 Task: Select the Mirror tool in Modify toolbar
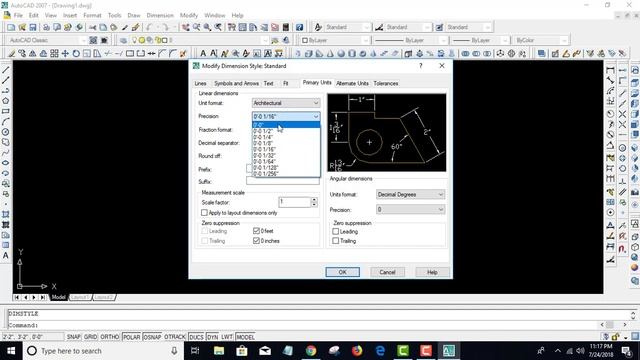[33, 53]
